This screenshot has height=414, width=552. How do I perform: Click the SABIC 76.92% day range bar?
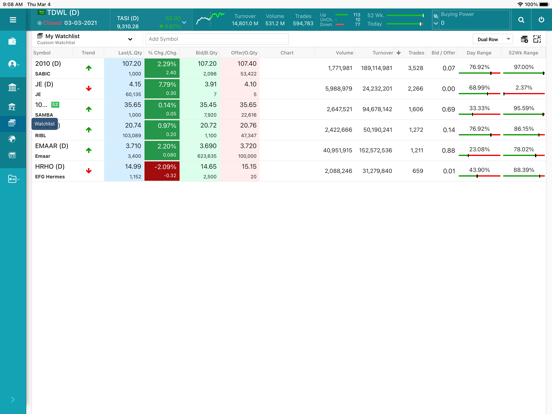tap(479, 73)
